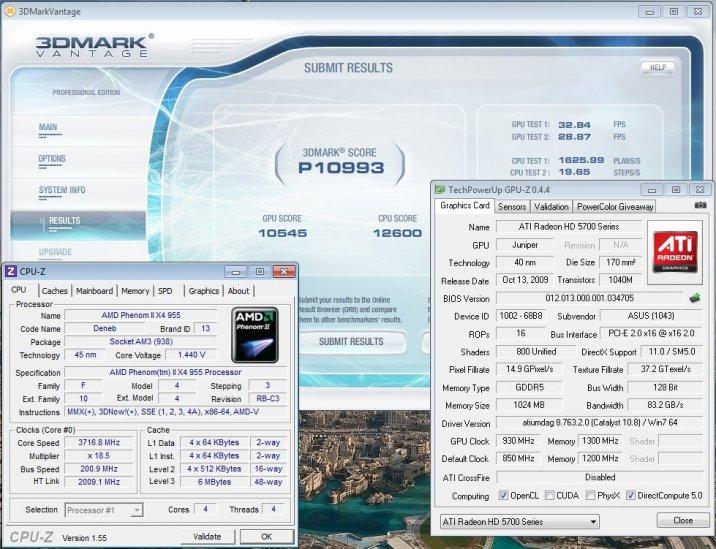Click the Driver Version field in GPU-Z
The image size is (716, 549).
click(600, 423)
